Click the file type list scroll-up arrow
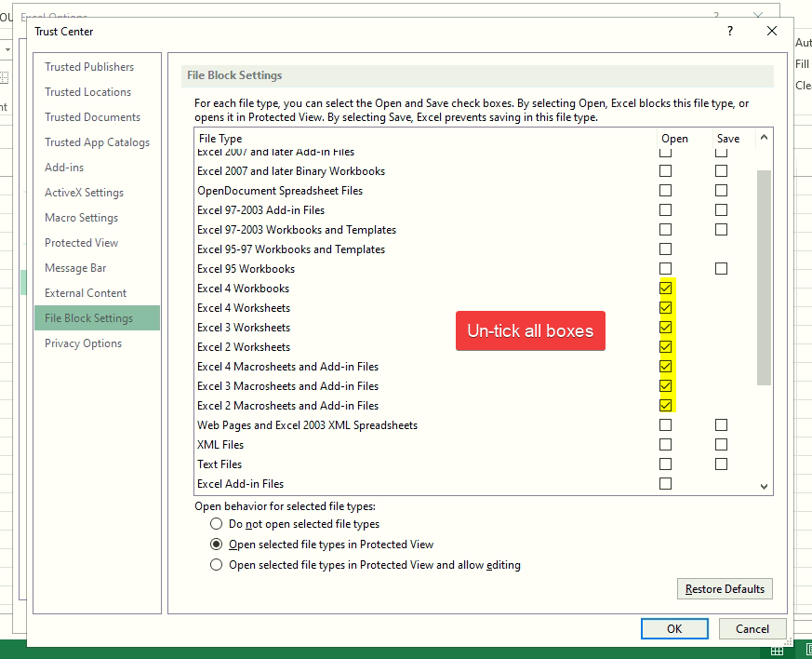The image size is (812, 659). coord(764,138)
